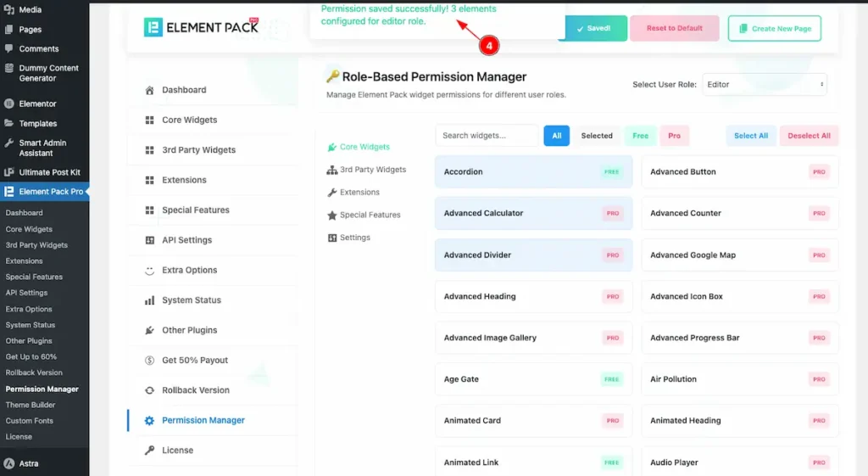
Task: Enable the Advanced Heading widget permission
Action: point(533,296)
